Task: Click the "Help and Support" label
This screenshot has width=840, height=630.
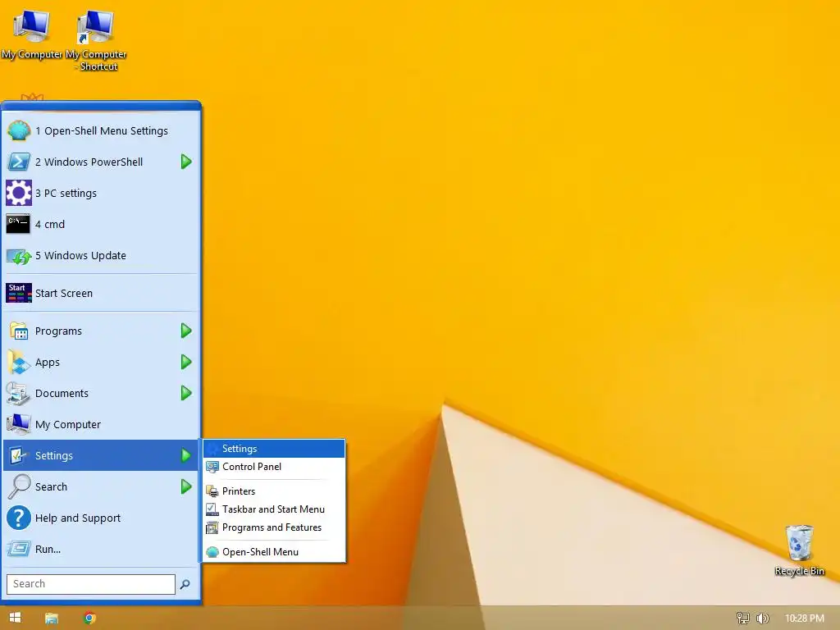Action: click(78, 518)
